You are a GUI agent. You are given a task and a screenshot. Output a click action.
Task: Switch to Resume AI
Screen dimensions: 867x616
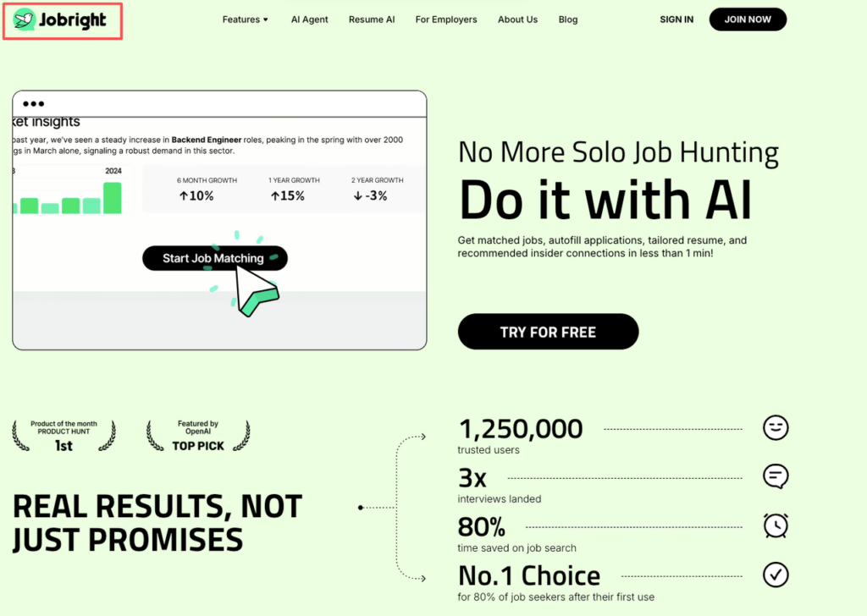coord(372,19)
